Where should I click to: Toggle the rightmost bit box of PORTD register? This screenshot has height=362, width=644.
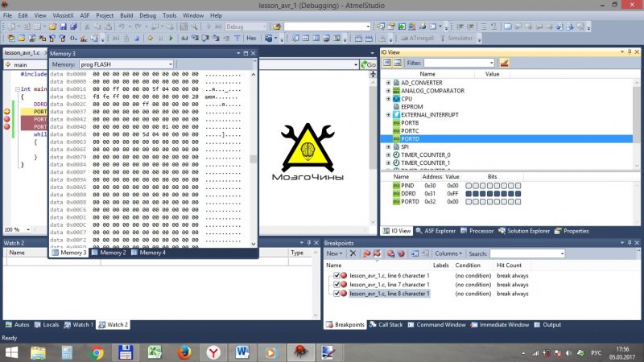(518, 202)
